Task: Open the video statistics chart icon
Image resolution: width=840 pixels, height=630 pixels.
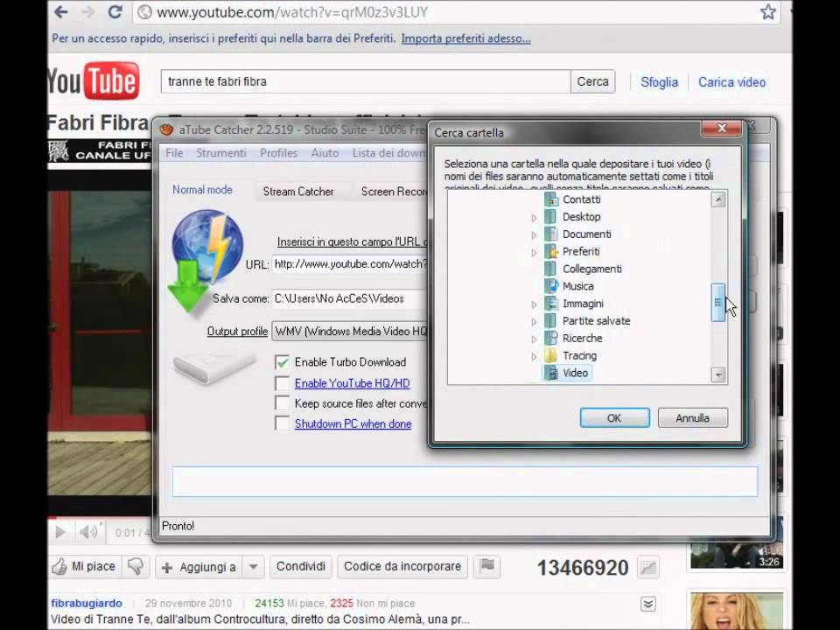Action: [x=647, y=567]
